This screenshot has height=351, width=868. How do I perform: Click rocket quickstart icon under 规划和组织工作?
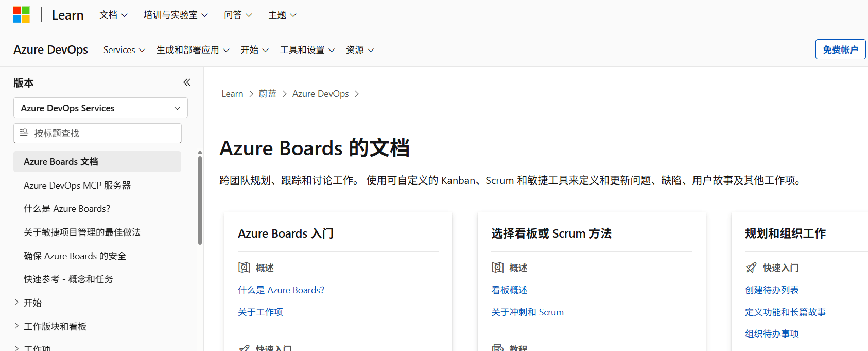click(x=751, y=268)
